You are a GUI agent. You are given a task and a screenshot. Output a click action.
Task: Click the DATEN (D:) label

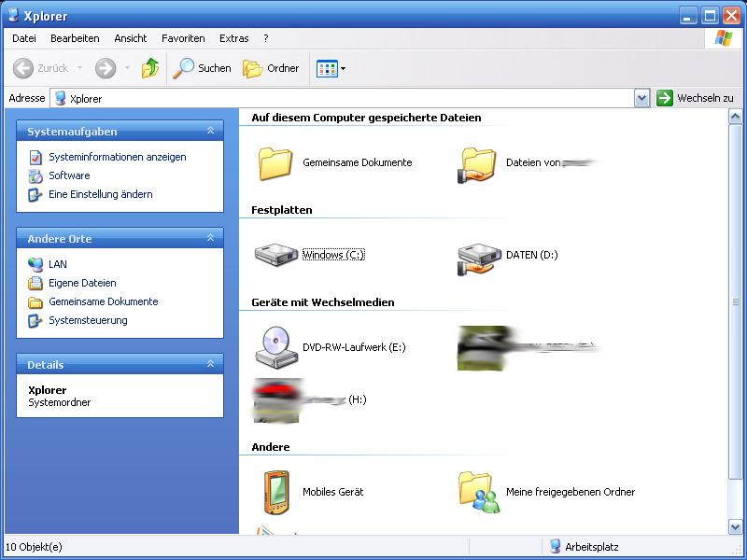point(531,255)
